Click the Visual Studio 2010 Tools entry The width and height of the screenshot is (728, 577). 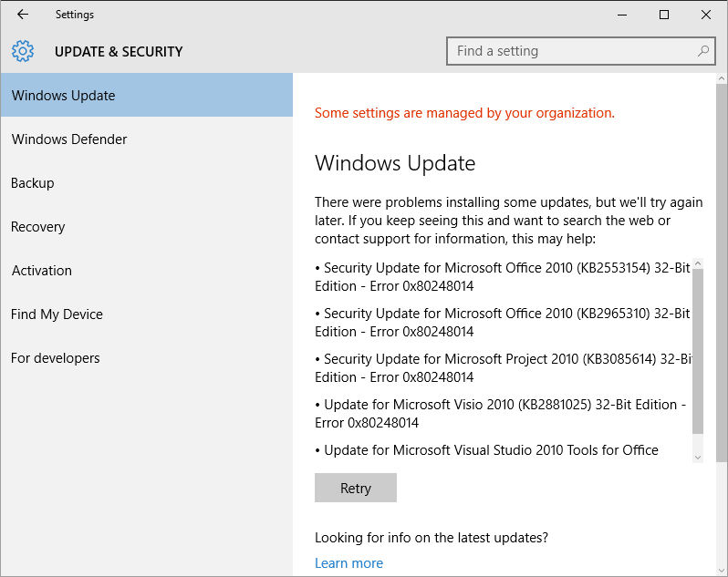pyautogui.click(x=486, y=450)
